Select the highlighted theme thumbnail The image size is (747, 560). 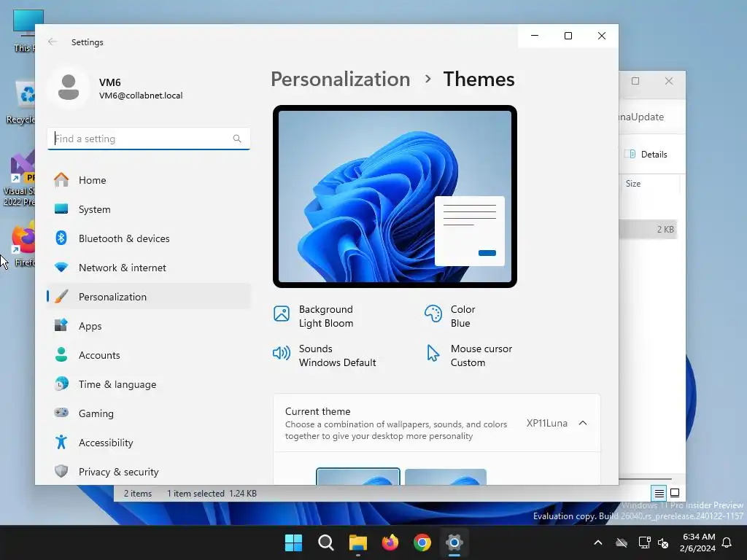click(358, 477)
